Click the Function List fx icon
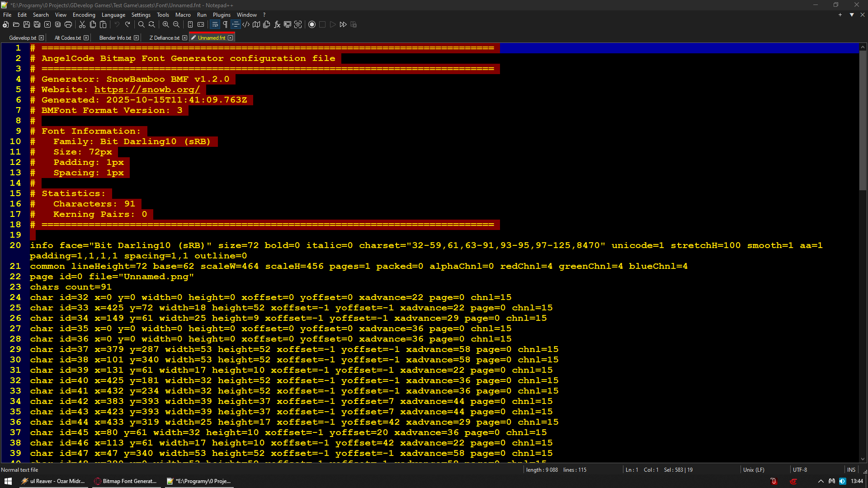 click(x=277, y=24)
